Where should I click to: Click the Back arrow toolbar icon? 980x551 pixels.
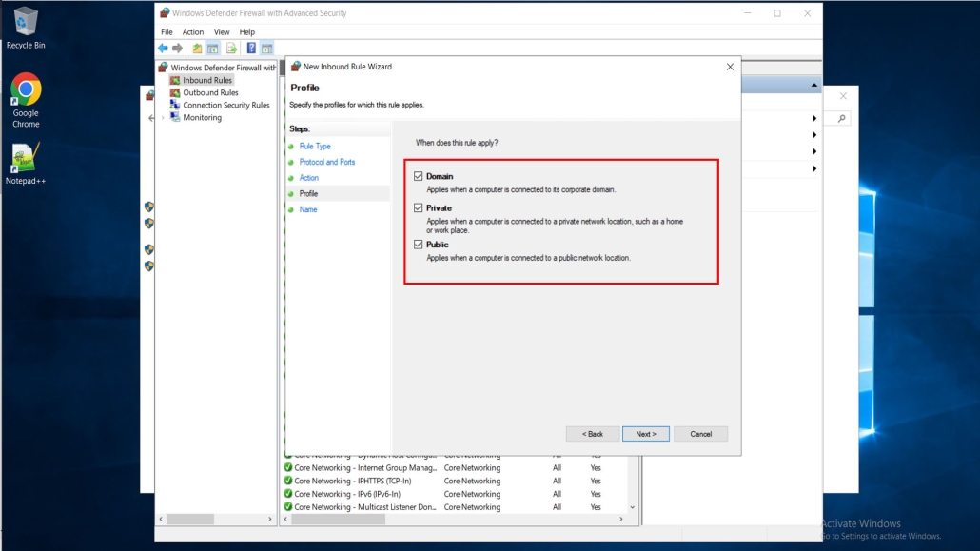coord(163,49)
